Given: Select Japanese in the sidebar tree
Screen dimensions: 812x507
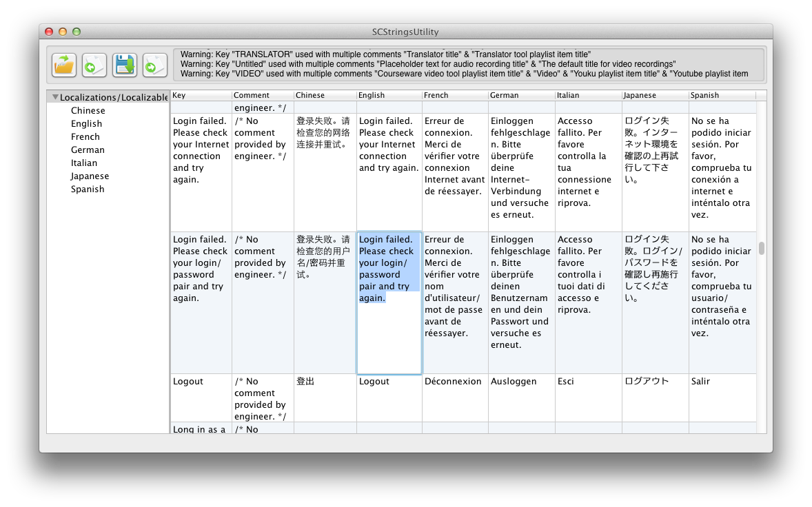Looking at the screenshot, I should (x=90, y=176).
